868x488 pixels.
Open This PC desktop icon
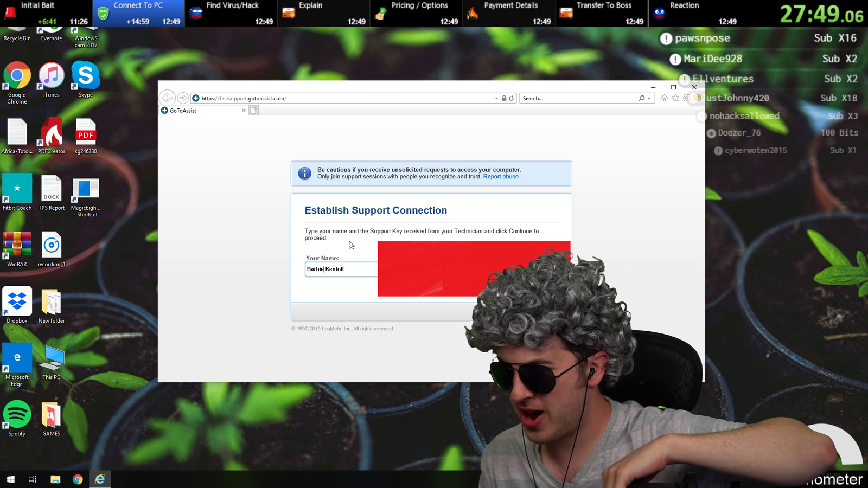[52, 362]
